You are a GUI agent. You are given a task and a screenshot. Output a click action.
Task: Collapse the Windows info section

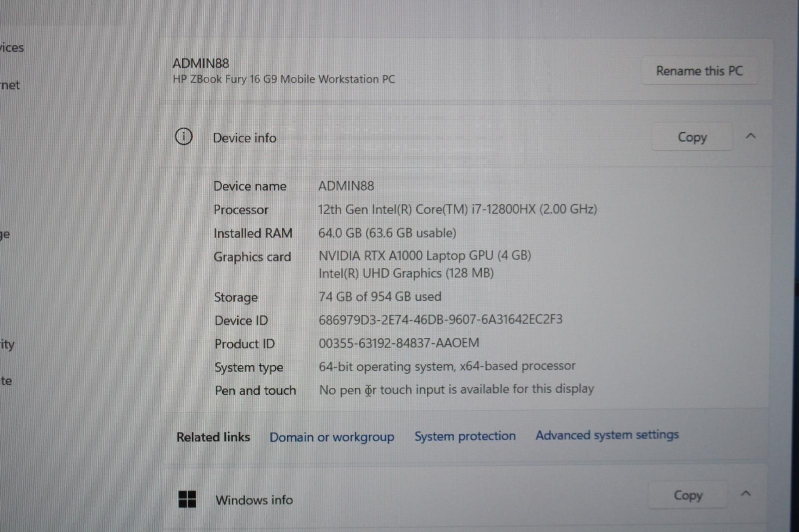pos(746,494)
